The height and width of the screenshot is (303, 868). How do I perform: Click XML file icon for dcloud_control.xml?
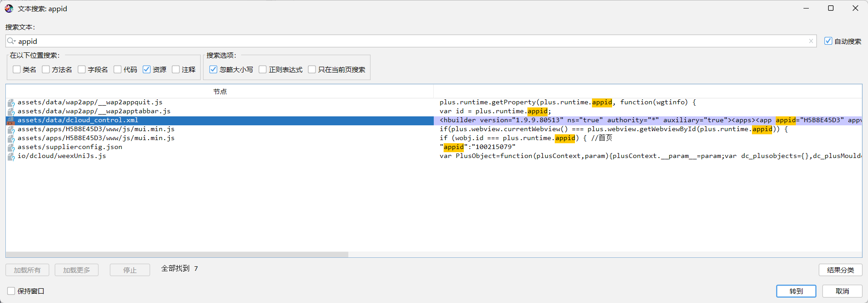[x=11, y=120]
